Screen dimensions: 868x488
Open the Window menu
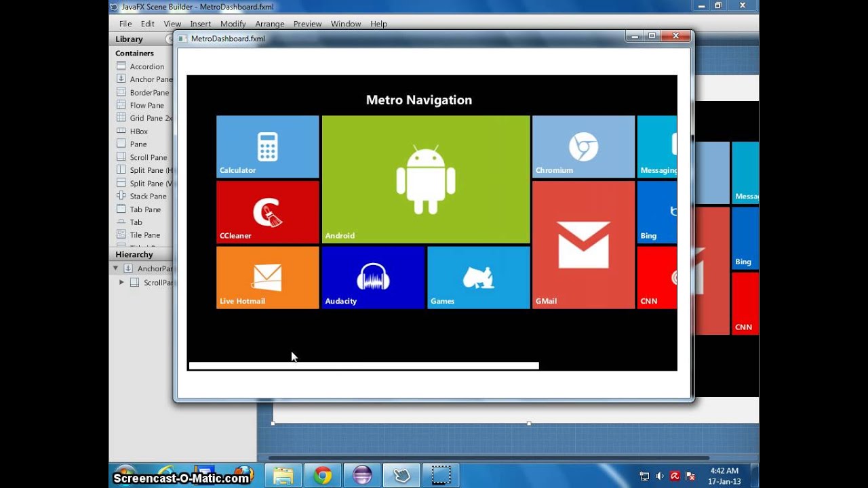[346, 24]
